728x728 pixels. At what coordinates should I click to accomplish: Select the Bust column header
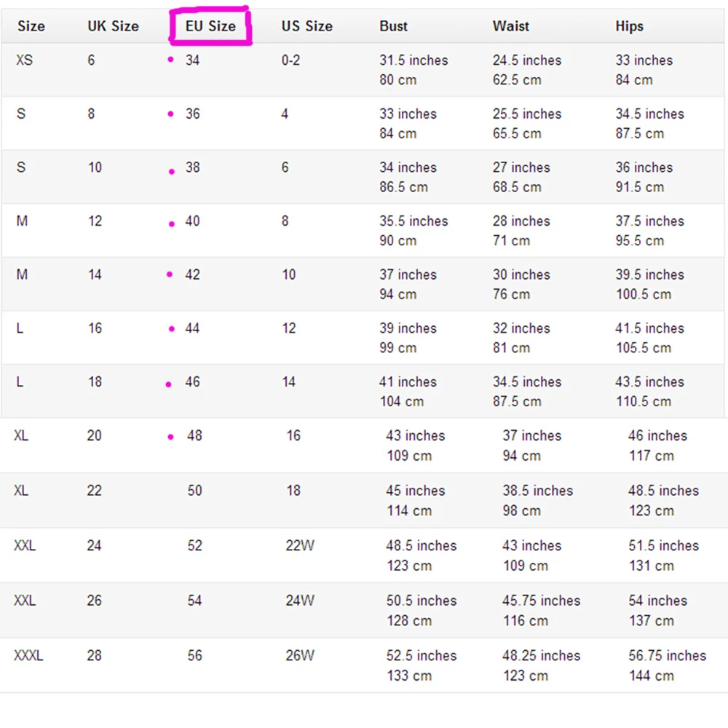(x=393, y=27)
